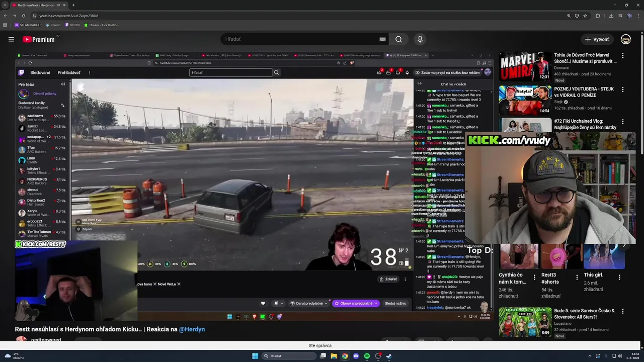Open the YouTube guide hamburger menu
The height and width of the screenshot is (362, 644).
(x=11, y=39)
